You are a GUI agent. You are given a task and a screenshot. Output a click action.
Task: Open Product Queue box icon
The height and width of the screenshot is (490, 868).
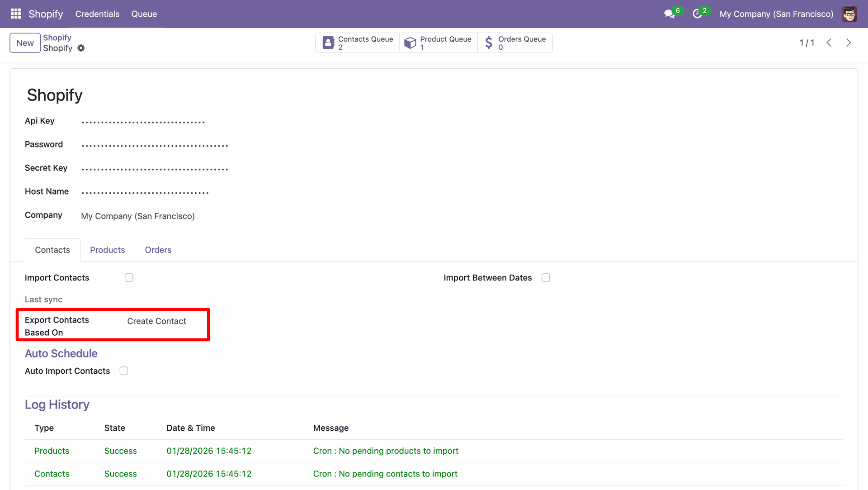410,43
